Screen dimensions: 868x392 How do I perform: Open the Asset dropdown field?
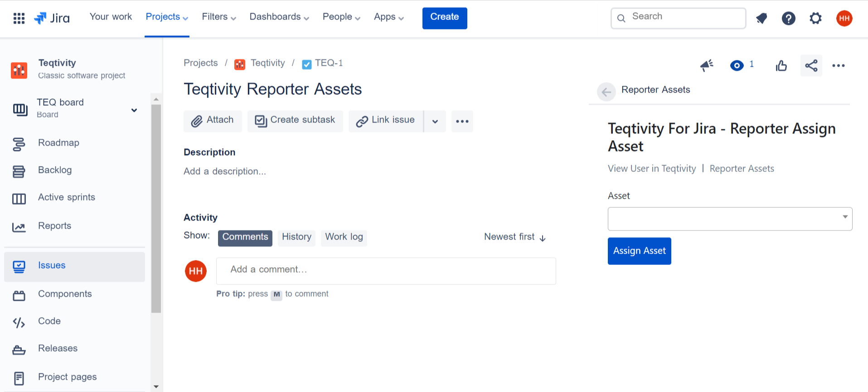730,219
